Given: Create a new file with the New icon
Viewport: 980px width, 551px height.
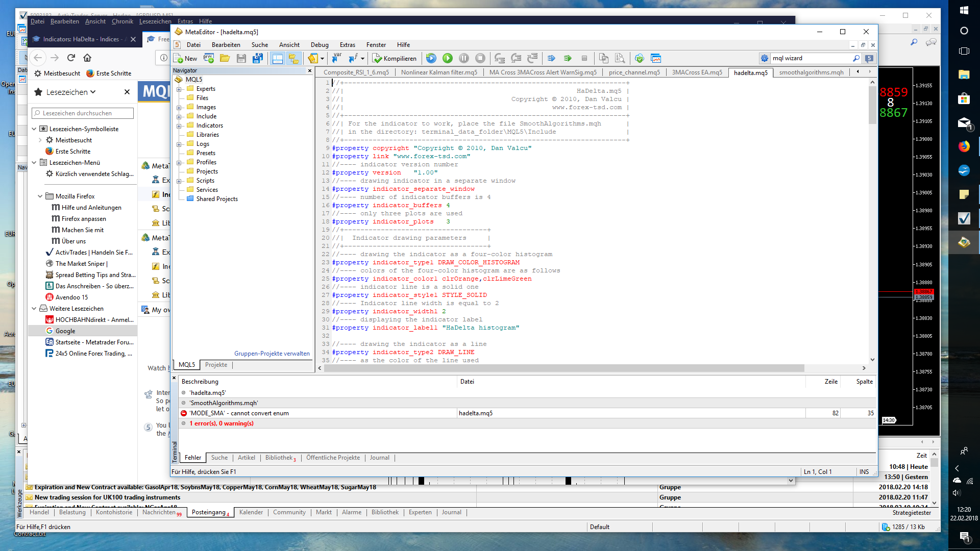Looking at the screenshot, I should click(x=186, y=58).
